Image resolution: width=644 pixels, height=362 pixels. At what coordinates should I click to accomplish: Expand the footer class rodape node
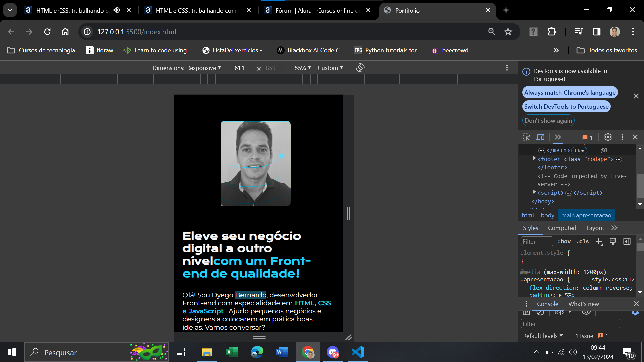point(534,159)
